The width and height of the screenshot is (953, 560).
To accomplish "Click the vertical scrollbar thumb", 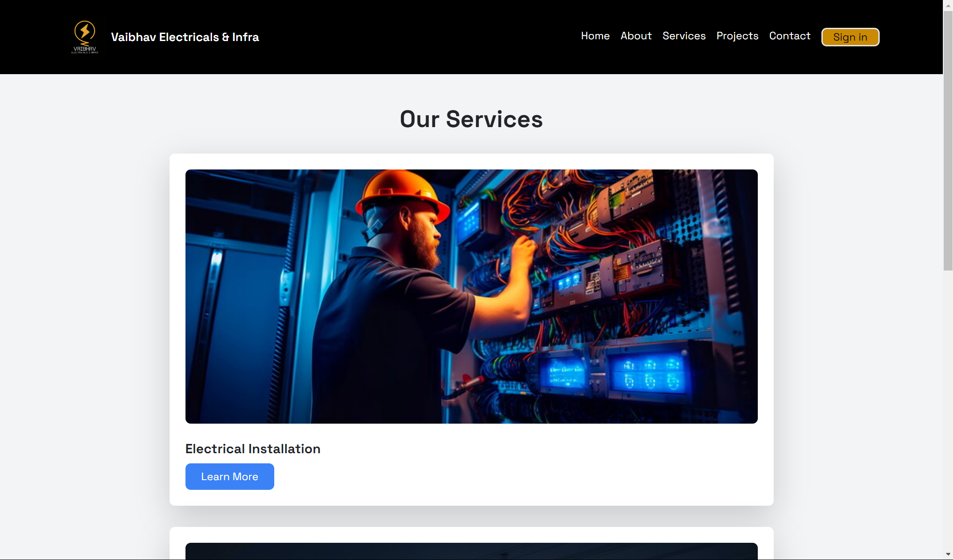I will (x=948, y=141).
